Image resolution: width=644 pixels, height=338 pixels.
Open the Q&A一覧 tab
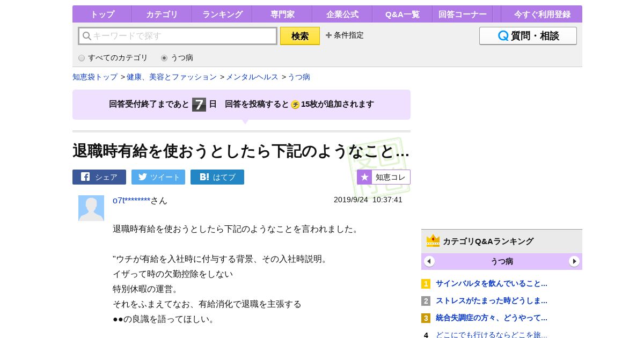(402, 14)
